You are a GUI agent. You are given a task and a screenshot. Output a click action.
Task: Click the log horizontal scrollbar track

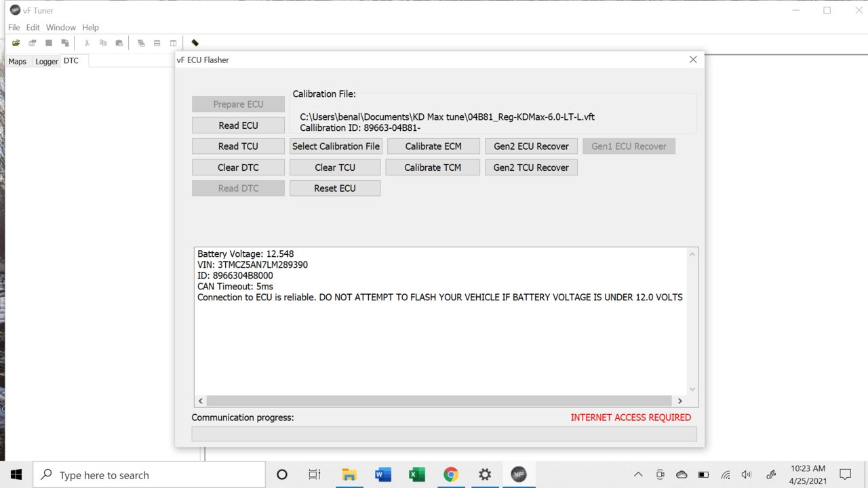440,401
